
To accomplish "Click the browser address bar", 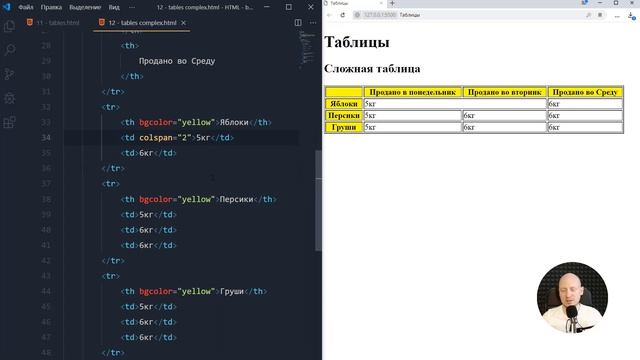I will click(479, 15).
